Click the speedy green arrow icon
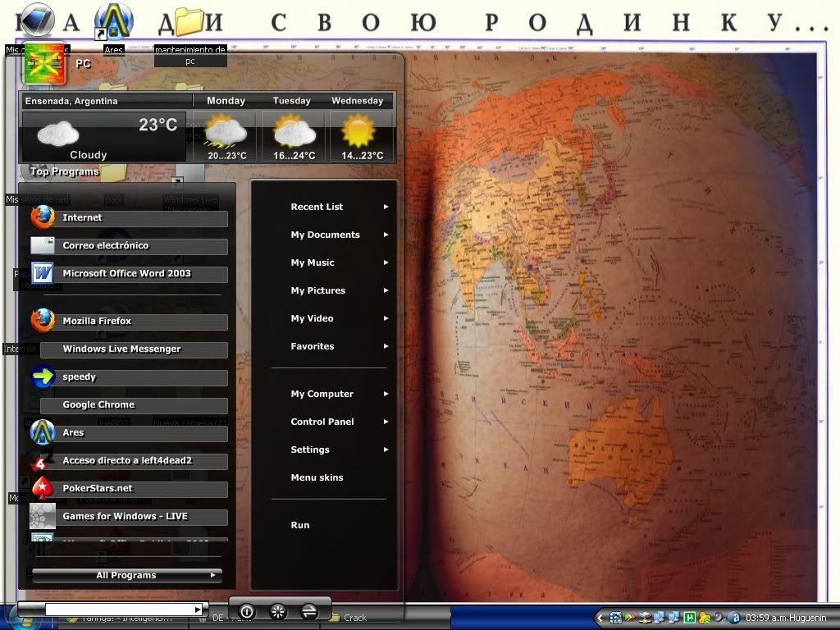 [43, 377]
